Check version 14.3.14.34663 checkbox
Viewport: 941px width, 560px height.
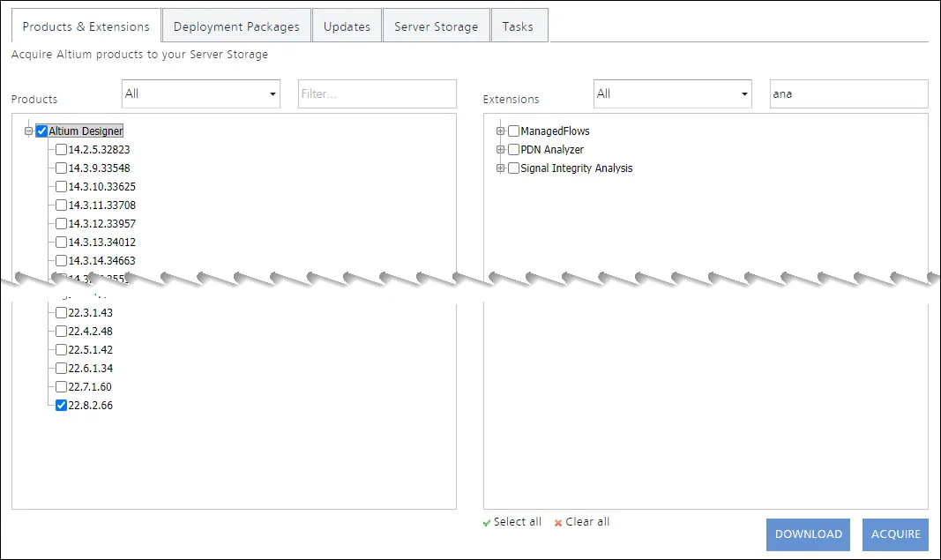[x=61, y=261]
